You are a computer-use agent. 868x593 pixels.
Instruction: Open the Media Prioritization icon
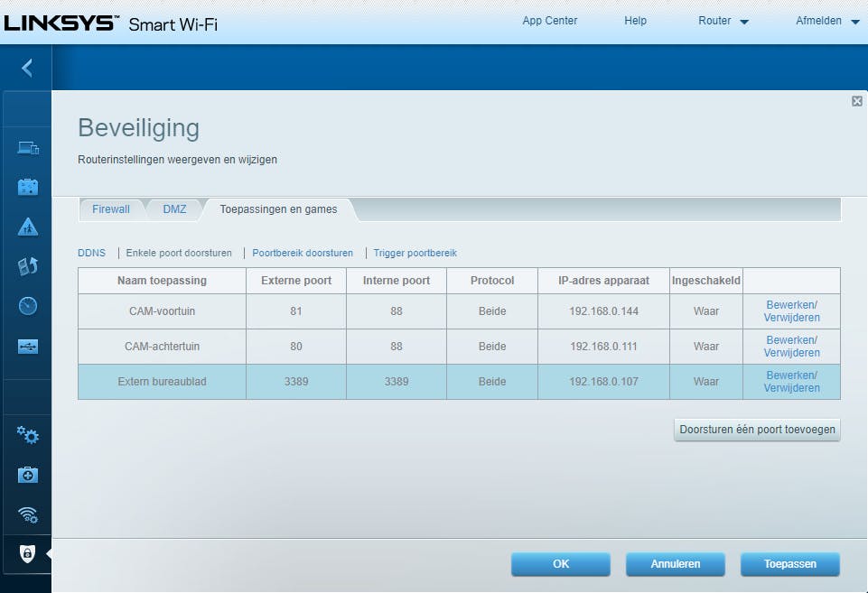tap(28, 266)
